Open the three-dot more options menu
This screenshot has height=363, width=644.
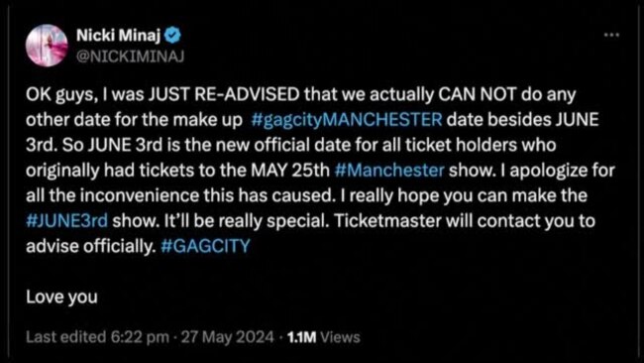click(611, 36)
